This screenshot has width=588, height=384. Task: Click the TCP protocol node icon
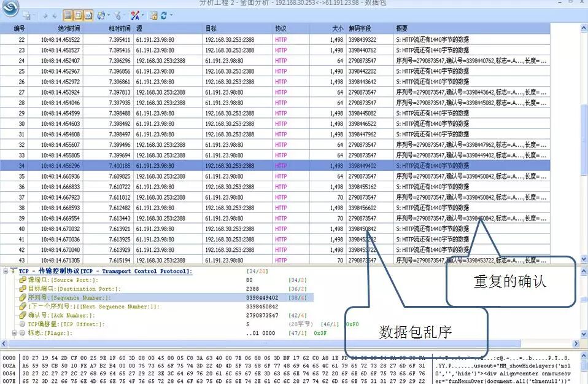[x=14, y=270]
